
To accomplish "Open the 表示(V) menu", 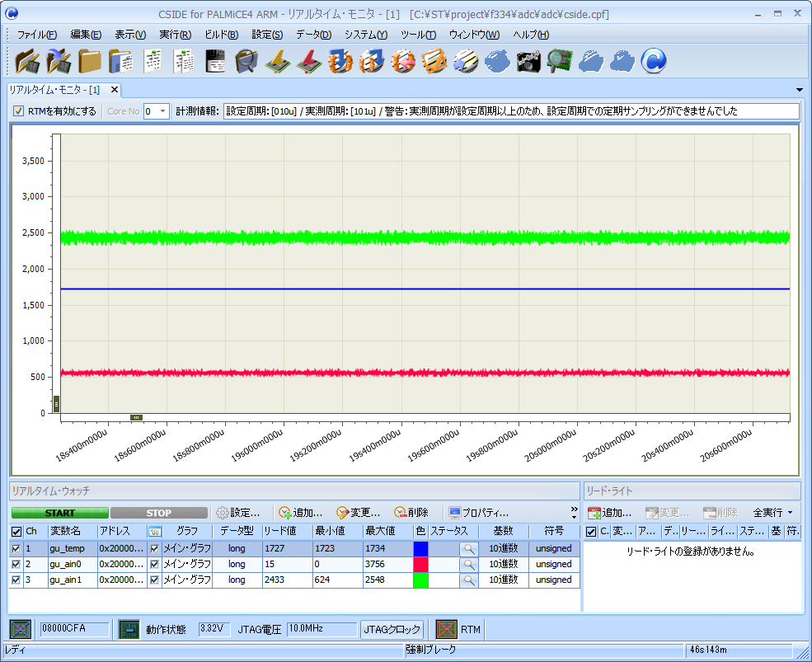I will pos(130,35).
